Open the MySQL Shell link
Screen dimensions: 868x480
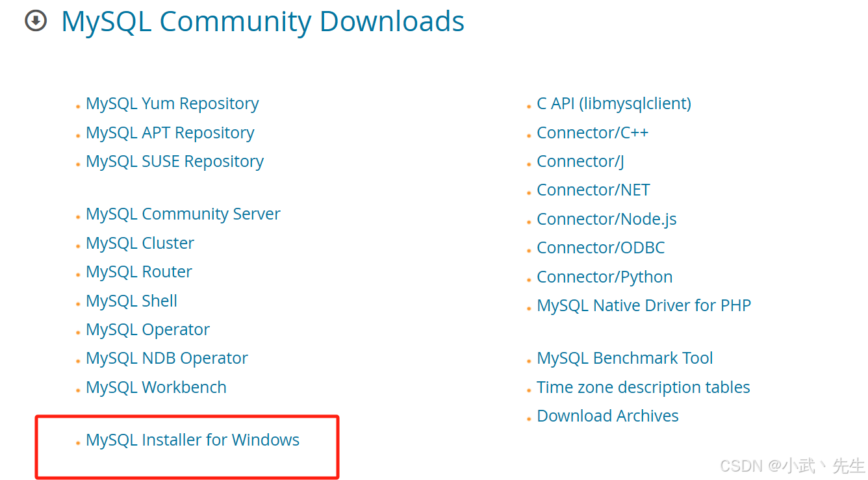(x=131, y=301)
